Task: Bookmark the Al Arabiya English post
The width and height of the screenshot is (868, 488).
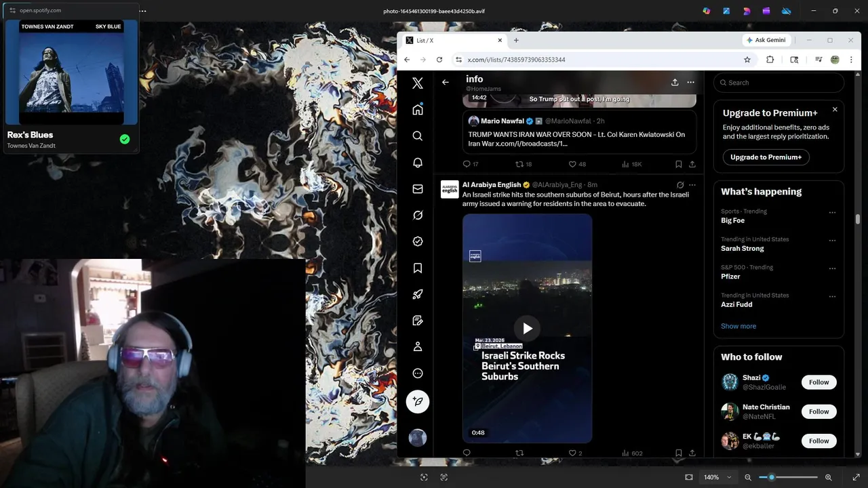Action: point(678,453)
